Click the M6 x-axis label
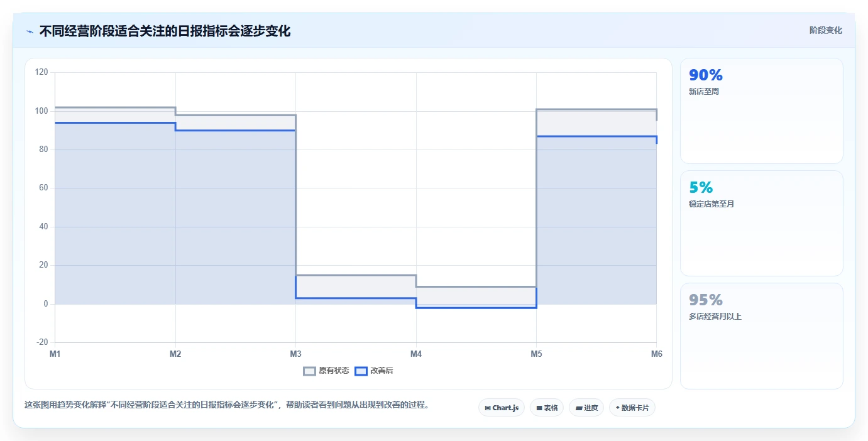This screenshot has width=868, height=441. [x=656, y=354]
